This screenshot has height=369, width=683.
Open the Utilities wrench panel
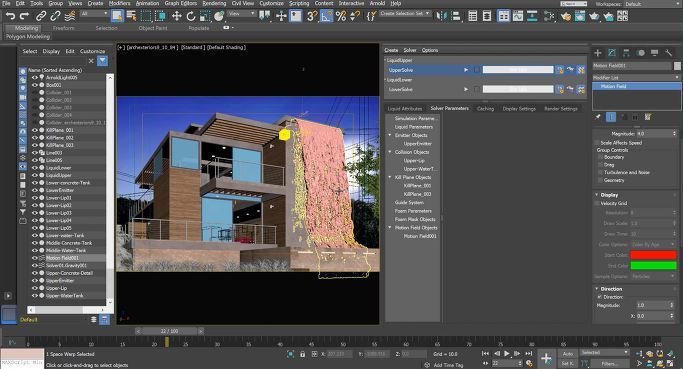coord(668,53)
